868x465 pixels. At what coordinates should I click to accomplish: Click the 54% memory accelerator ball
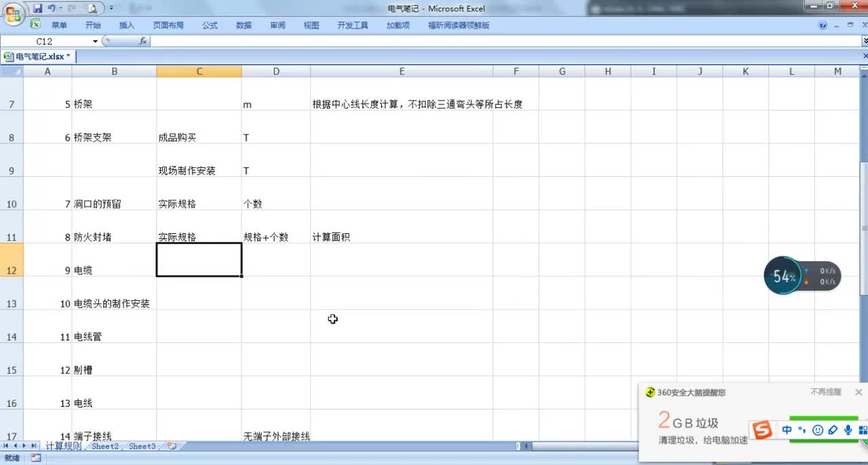[783, 276]
